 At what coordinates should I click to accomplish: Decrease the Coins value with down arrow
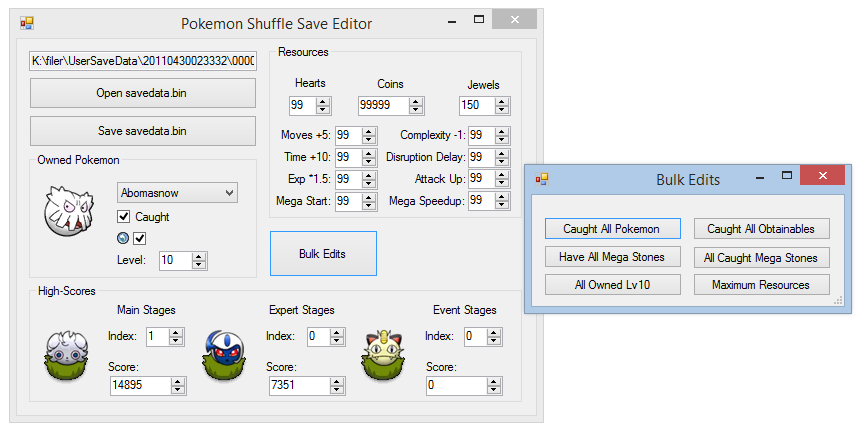416,109
